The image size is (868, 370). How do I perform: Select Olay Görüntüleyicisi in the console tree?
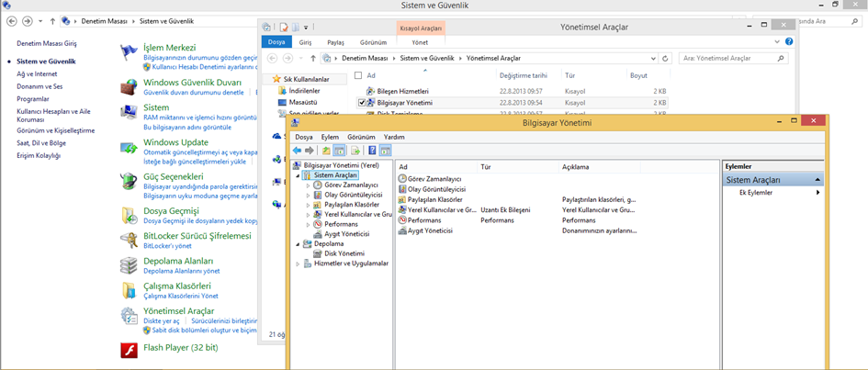click(x=347, y=196)
